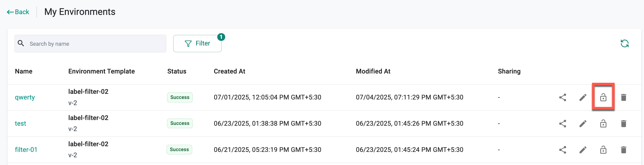The width and height of the screenshot is (644, 165).
Task: Edit the qwerty environment with pencil icon
Action: click(583, 97)
